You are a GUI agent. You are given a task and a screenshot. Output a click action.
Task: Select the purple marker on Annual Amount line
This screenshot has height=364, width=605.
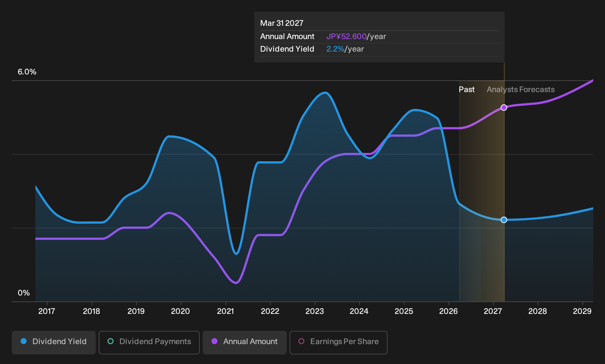(504, 108)
